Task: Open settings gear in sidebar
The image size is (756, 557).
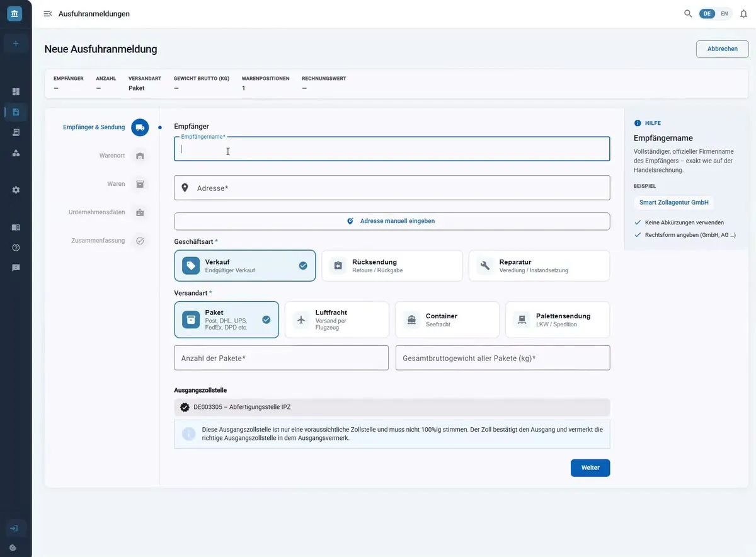Action: pyautogui.click(x=16, y=190)
